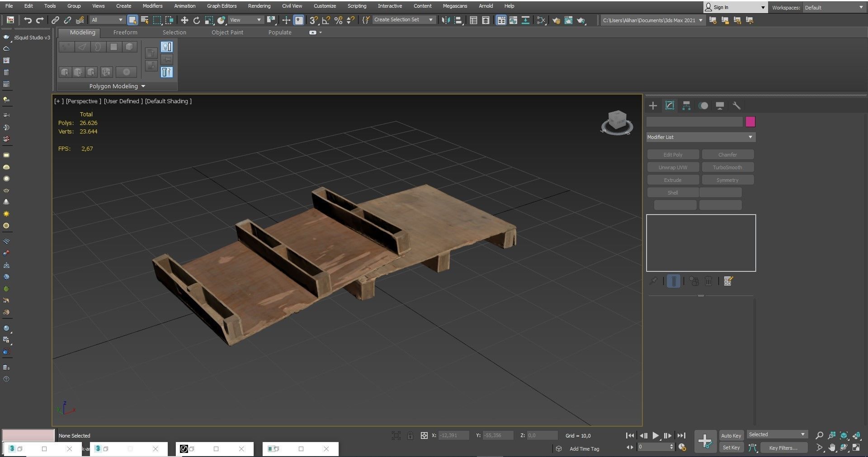Activate the Select and Scale tool

pos(209,20)
